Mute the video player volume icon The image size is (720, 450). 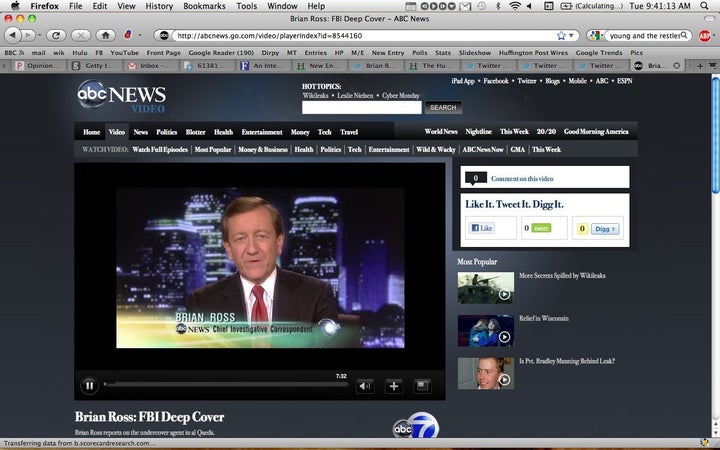365,386
